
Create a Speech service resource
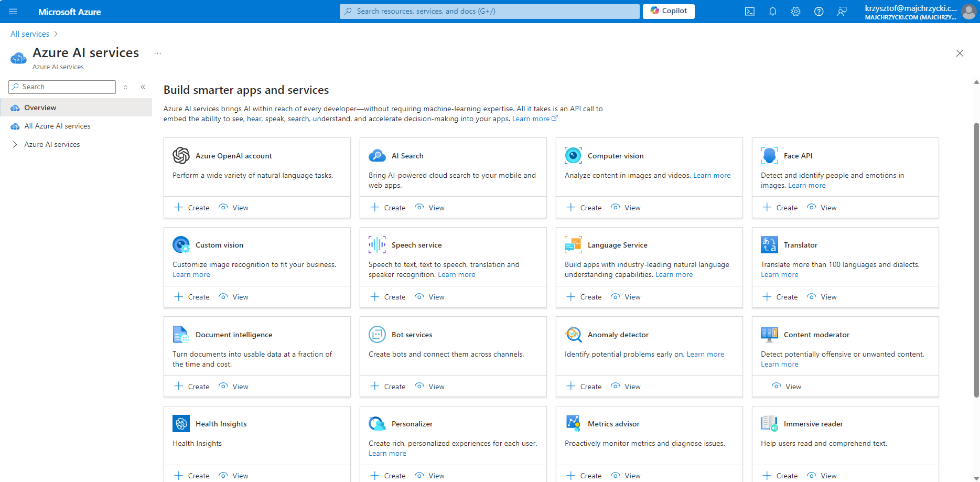click(x=388, y=297)
